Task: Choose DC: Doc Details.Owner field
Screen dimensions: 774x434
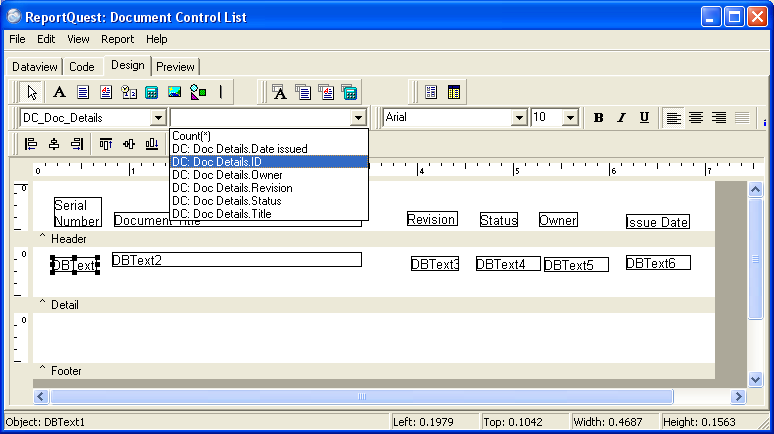Action: (x=269, y=175)
